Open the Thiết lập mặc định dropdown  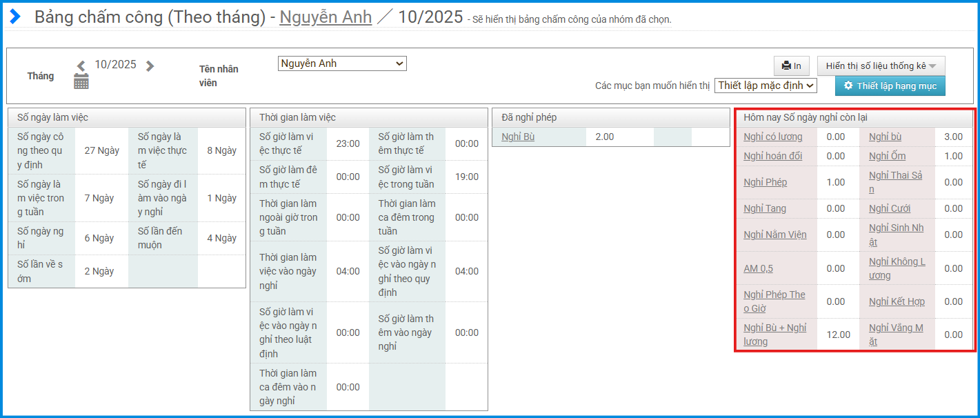click(x=766, y=86)
